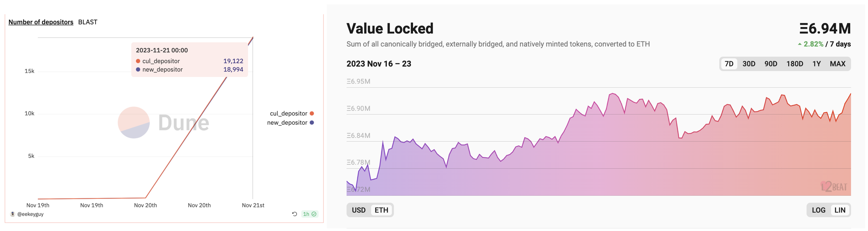Select the LIN scale option
This screenshot has height=231, width=868.
click(839, 210)
